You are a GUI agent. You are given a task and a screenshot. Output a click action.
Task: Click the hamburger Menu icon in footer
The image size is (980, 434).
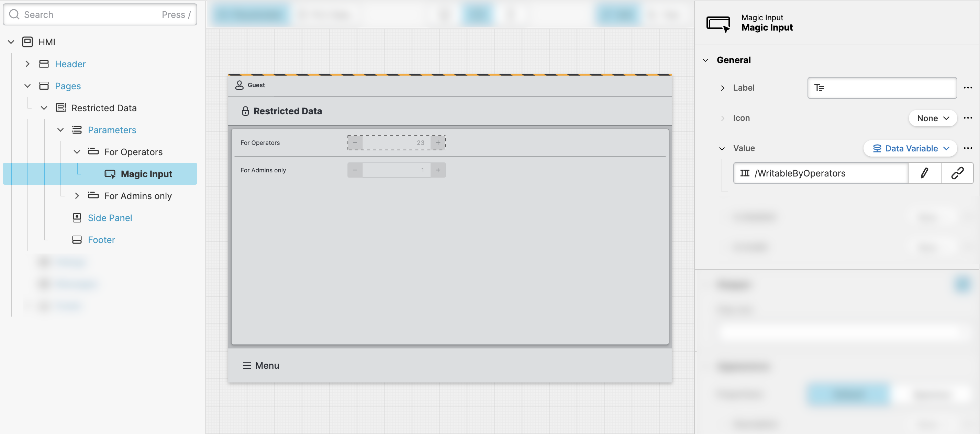247,365
